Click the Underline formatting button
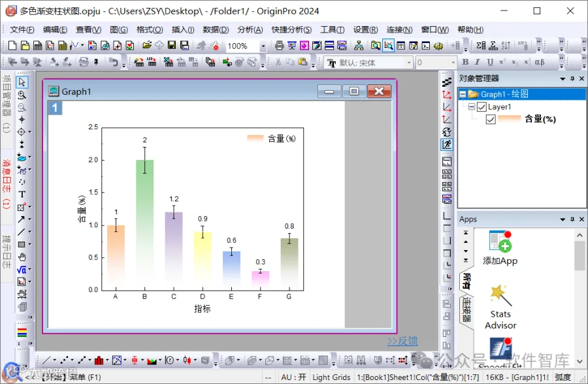Viewport: 588px width, 384px height. [490, 62]
